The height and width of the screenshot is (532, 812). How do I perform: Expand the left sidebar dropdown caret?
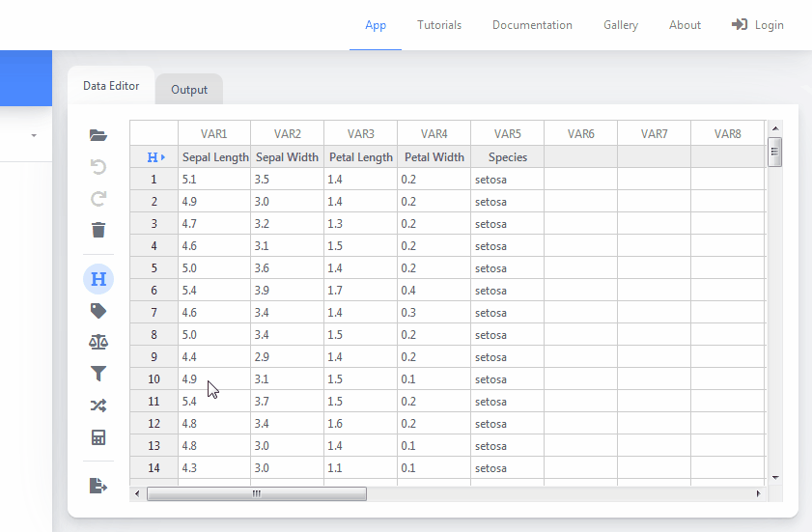(x=34, y=135)
